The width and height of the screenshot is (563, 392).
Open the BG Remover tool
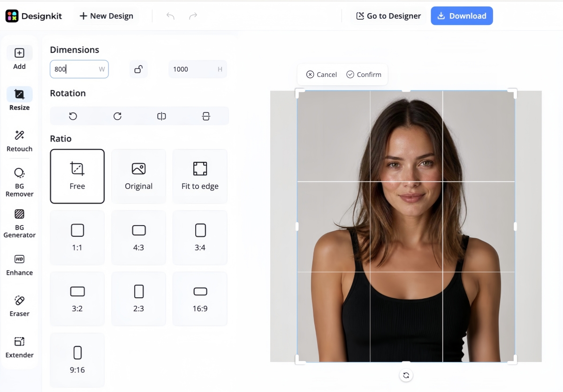pos(19,182)
